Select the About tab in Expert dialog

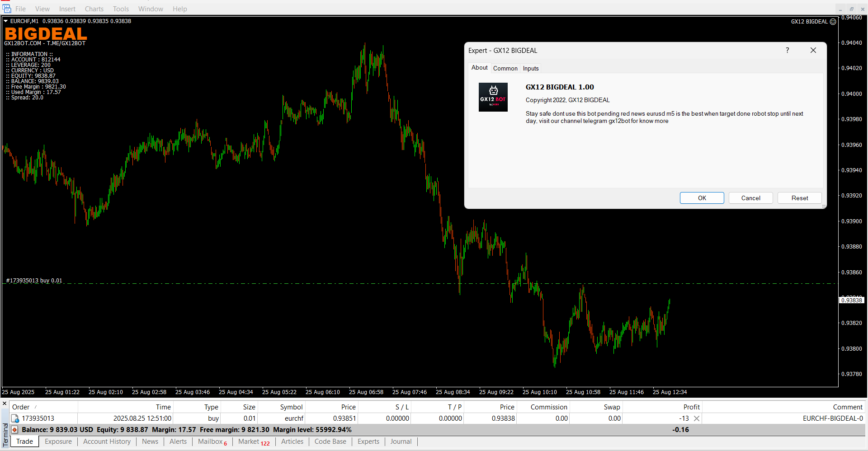click(479, 67)
